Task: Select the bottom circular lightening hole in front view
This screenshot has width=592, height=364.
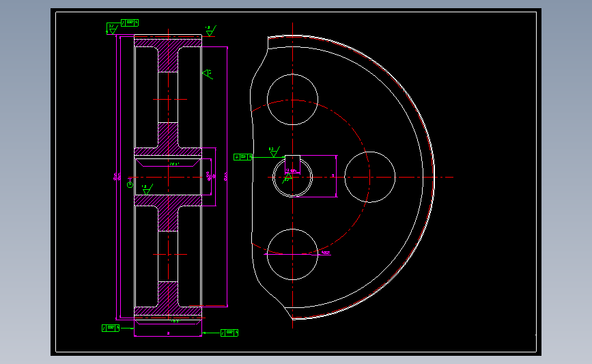Action: click(293, 254)
